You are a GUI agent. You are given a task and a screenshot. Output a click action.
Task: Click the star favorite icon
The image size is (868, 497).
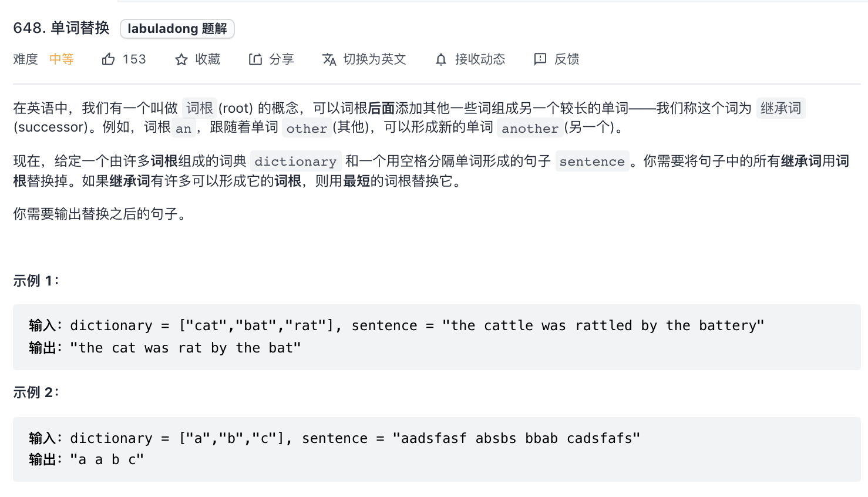click(181, 59)
